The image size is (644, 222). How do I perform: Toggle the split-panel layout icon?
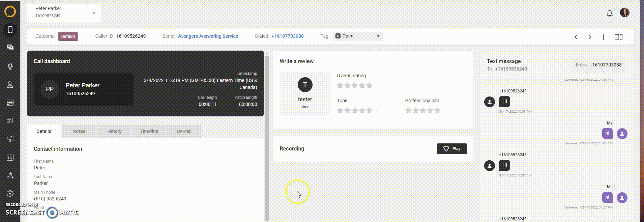tap(618, 37)
